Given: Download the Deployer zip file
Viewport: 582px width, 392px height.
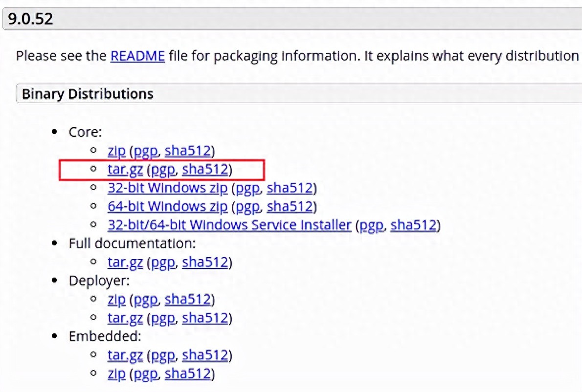Looking at the screenshot, I should click(x=116, y=300).
